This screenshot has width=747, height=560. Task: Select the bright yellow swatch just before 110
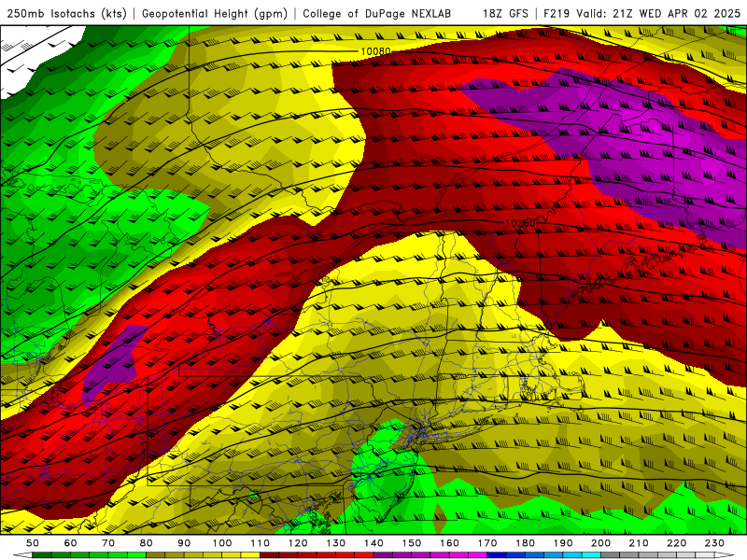point(250,555)
